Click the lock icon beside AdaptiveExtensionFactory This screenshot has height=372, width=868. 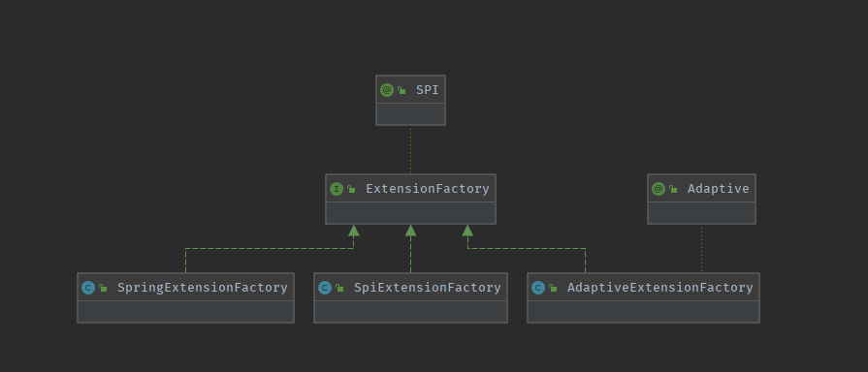coord(553,288)
